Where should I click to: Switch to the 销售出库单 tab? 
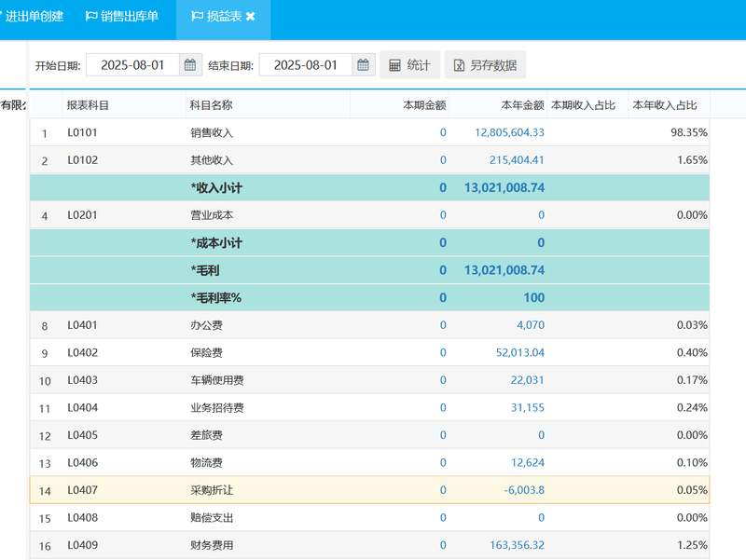122,16
